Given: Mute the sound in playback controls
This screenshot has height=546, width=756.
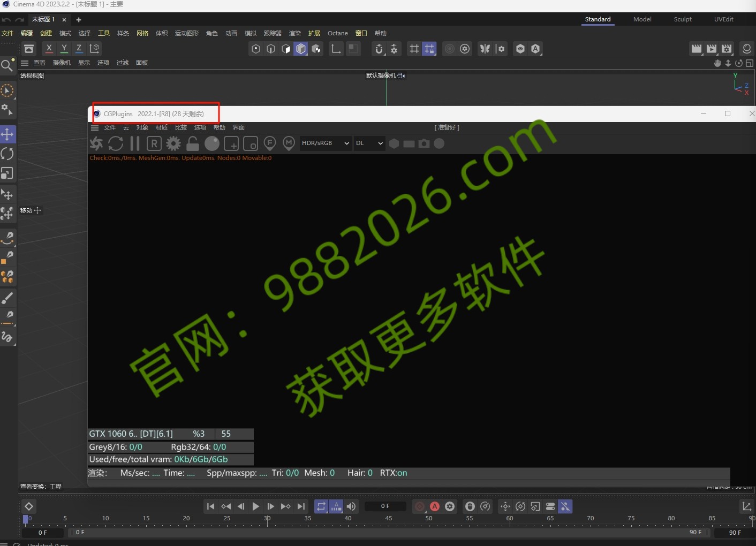Looking at the screenshot, I should click(351, 506).
